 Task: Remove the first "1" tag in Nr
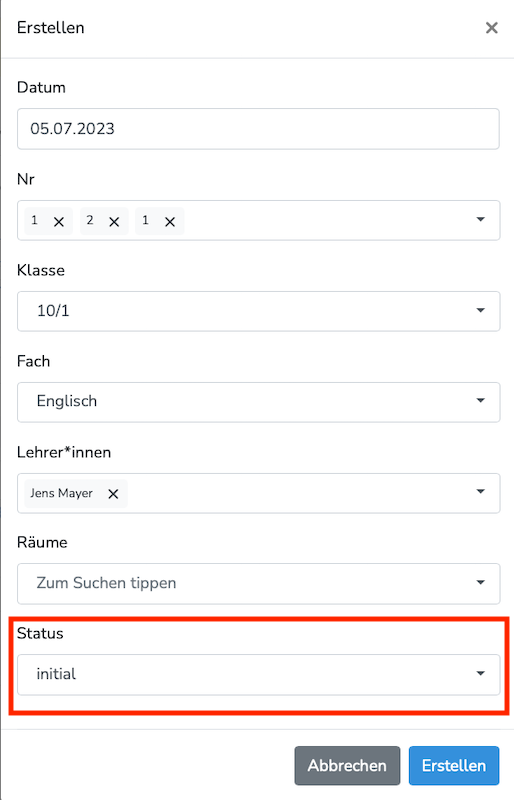click(x=59, y=222)
